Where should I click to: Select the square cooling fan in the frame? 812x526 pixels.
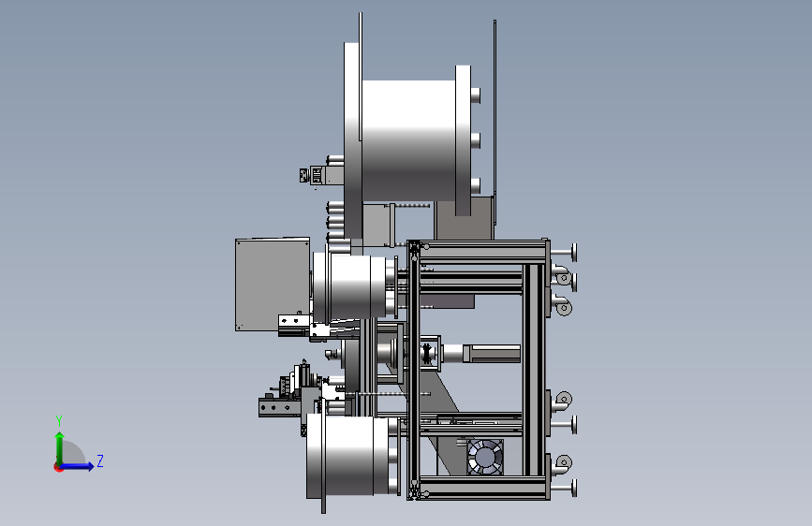[485, 457]
